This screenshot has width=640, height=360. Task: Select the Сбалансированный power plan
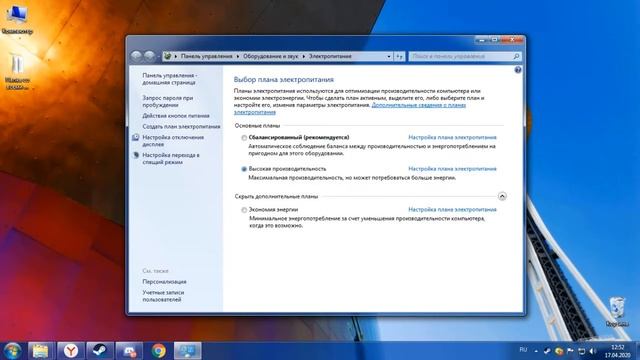click(x=244, y=138)
